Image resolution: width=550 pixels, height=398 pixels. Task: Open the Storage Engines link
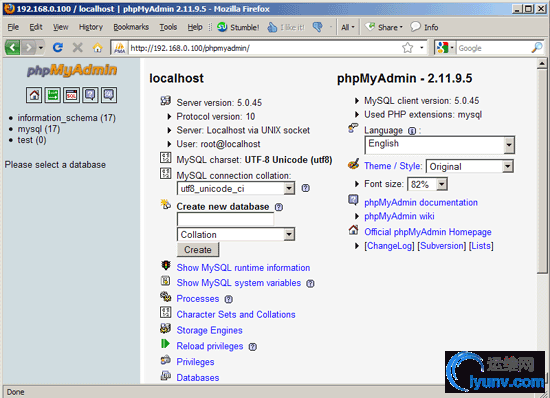click(x=209, y=330)
